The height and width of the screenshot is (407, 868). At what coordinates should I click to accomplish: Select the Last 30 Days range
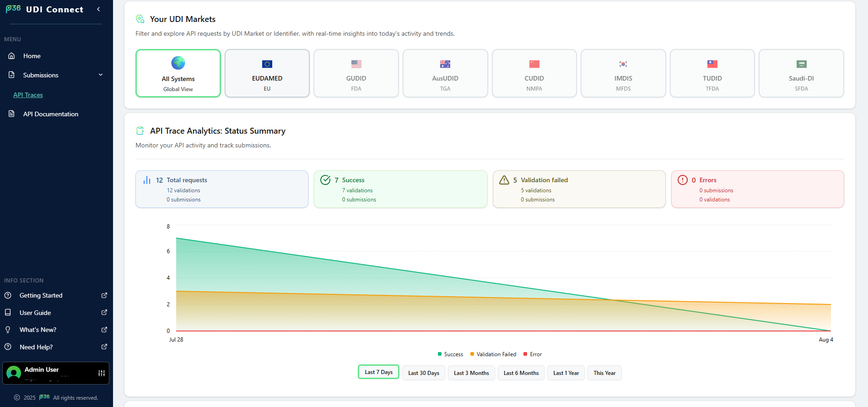[424, 373]
